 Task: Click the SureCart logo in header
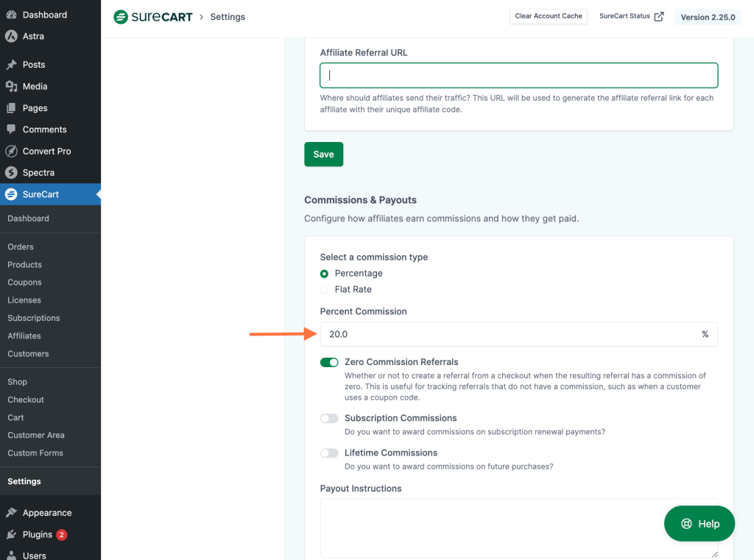pyautogui.click(x=152, y=17)
